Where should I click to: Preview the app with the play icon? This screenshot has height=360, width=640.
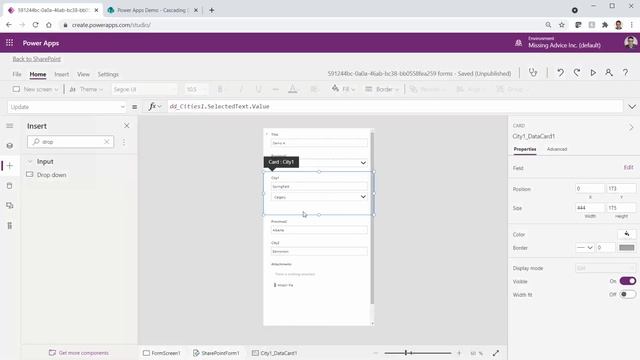point(593,73)
